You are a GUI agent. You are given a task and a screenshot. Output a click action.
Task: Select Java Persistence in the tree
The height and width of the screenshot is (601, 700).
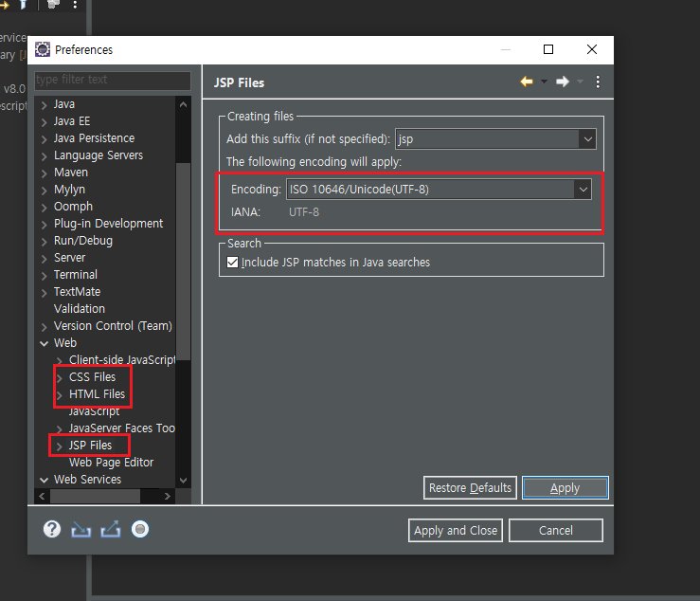94,138
